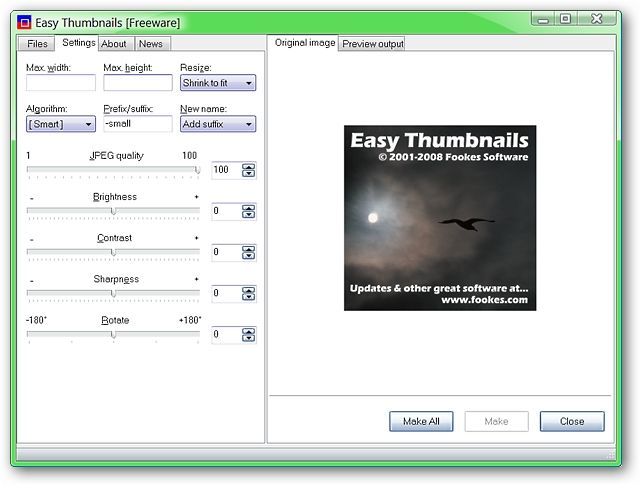The image size is (640, 485).
Task: Select the Settings tab
Action: coord(79,43)
